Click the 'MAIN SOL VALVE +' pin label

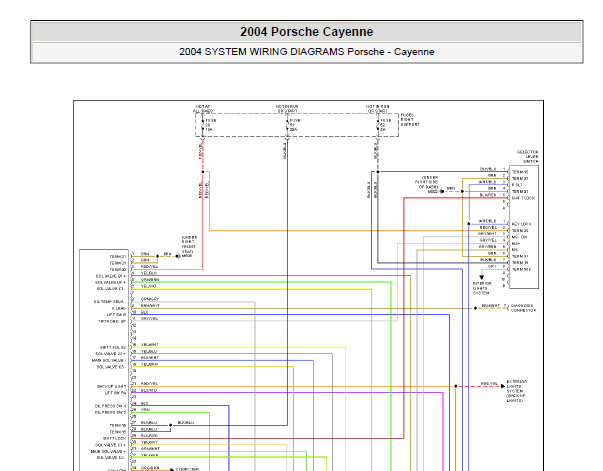(x=108, y=451)
